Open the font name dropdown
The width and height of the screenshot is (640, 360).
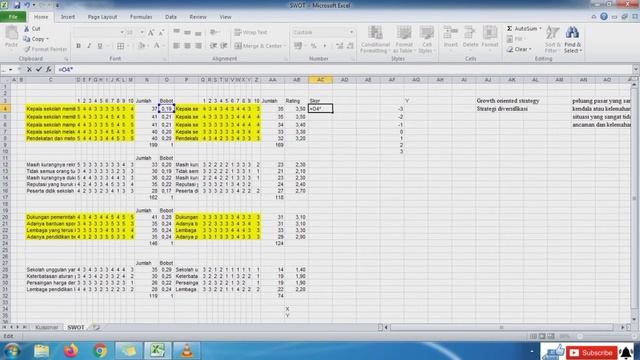pos(122,32)
